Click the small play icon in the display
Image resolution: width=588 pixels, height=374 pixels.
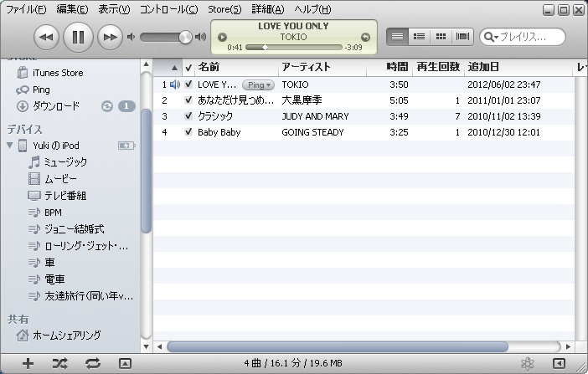point(222,37)
